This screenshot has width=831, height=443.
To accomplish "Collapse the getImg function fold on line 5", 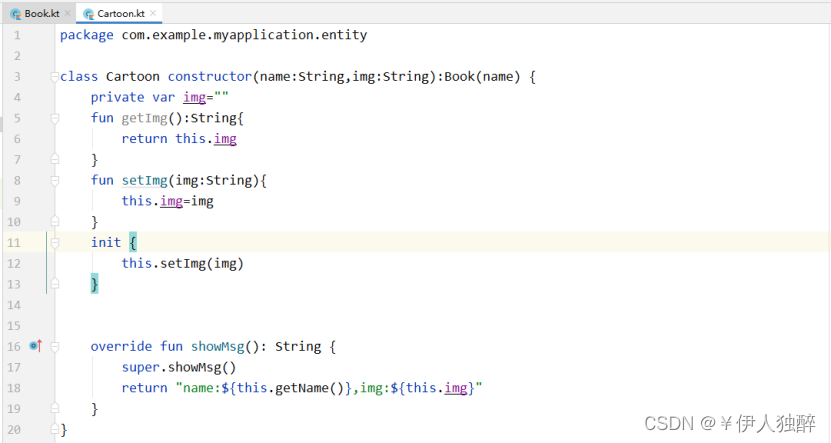I will coord(55,118).
